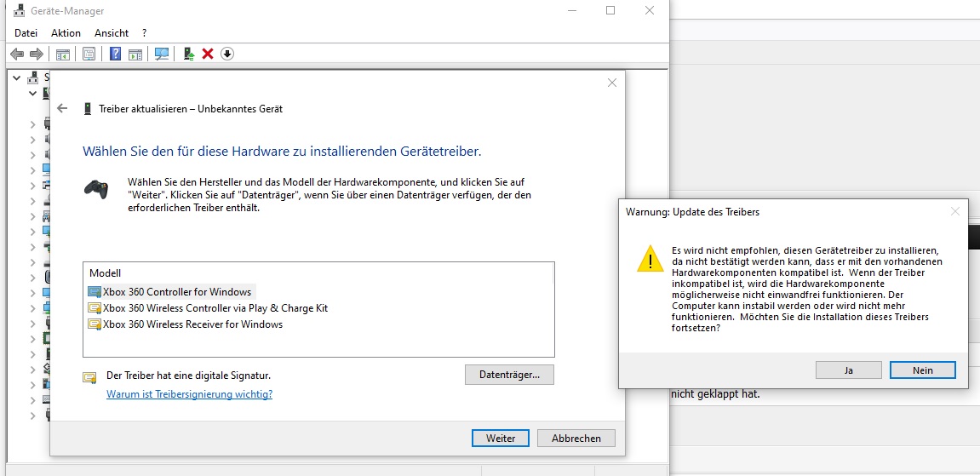Image resolution: width=980 pixels, height=476 pixels.
Task: Click the update driver toolbar icon
Action: [189, 54]
